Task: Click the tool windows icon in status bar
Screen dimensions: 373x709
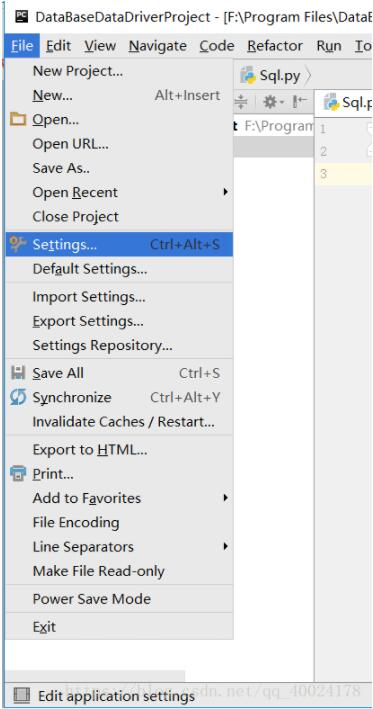Action: [22, 696]
